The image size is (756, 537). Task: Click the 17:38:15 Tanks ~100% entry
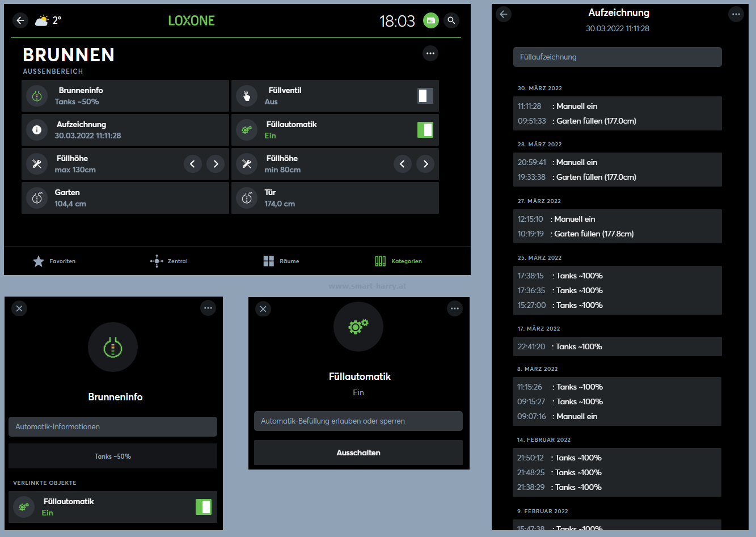click(x=618, y=276)
